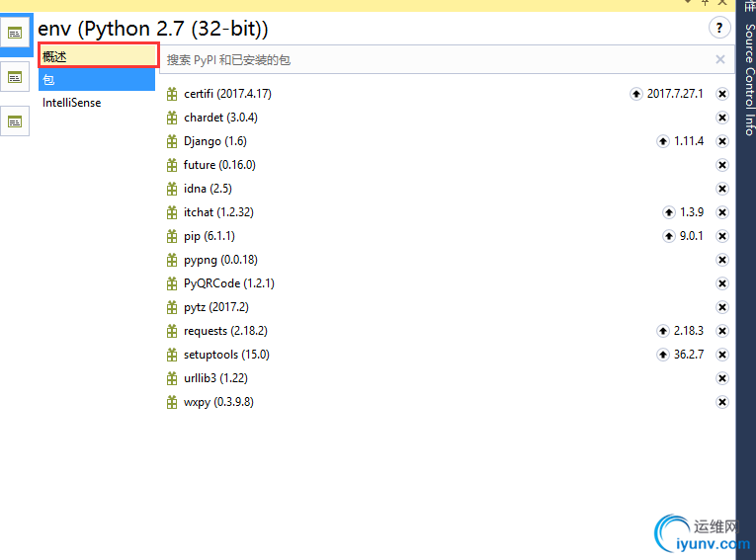
Task: Select the urllib3 (1.22) entry
Action: point(215,378)
